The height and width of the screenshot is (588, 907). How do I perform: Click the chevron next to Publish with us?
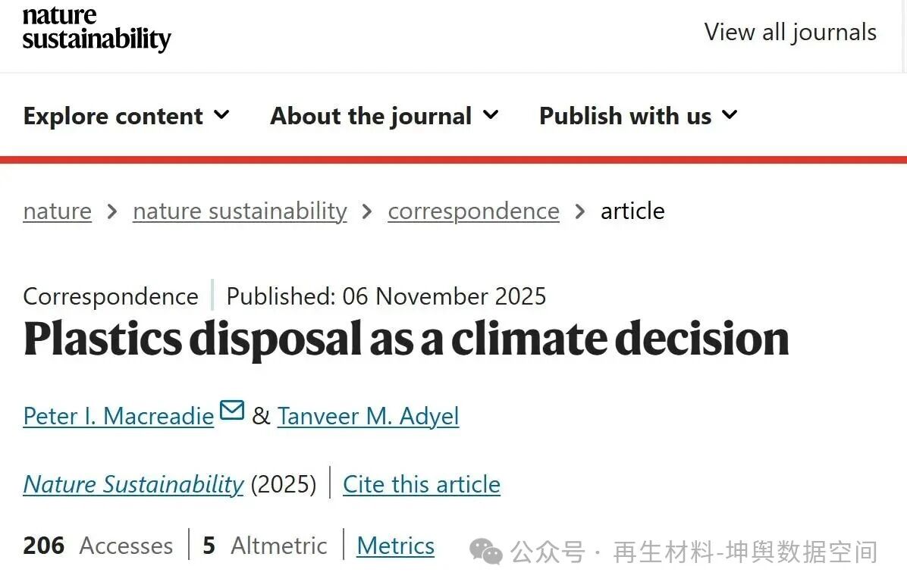click(x=729, y=115)
